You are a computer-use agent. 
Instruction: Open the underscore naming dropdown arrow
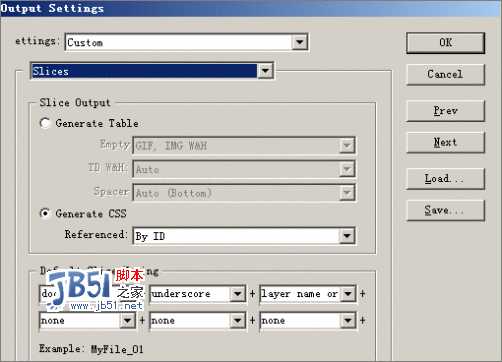click(x=237, y=294)
